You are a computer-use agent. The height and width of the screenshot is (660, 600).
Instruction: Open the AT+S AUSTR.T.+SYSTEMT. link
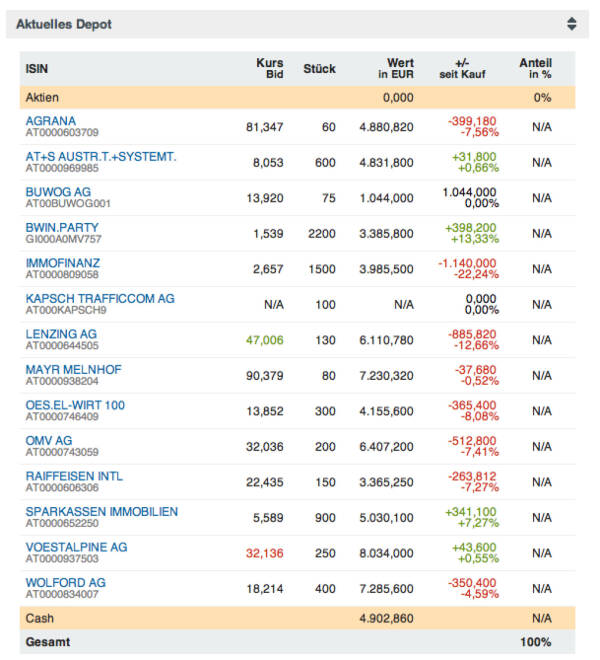[x=101, y=157]
